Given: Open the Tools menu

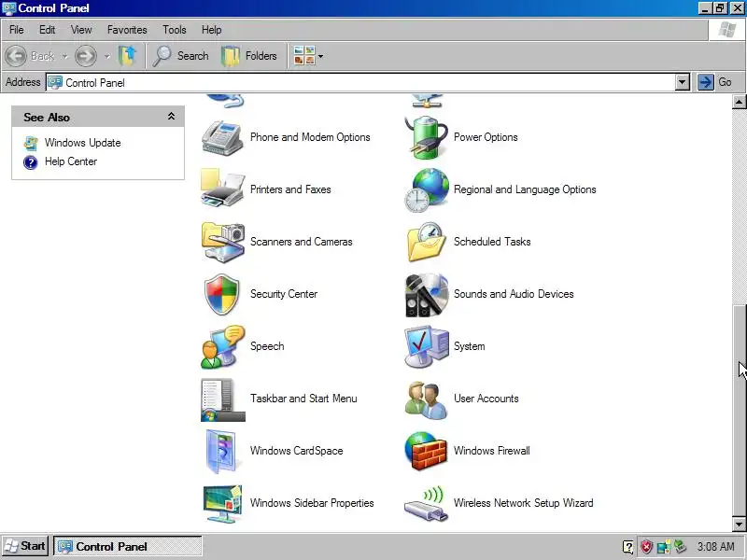Looking at the screenshot, I should click(174, 30).
